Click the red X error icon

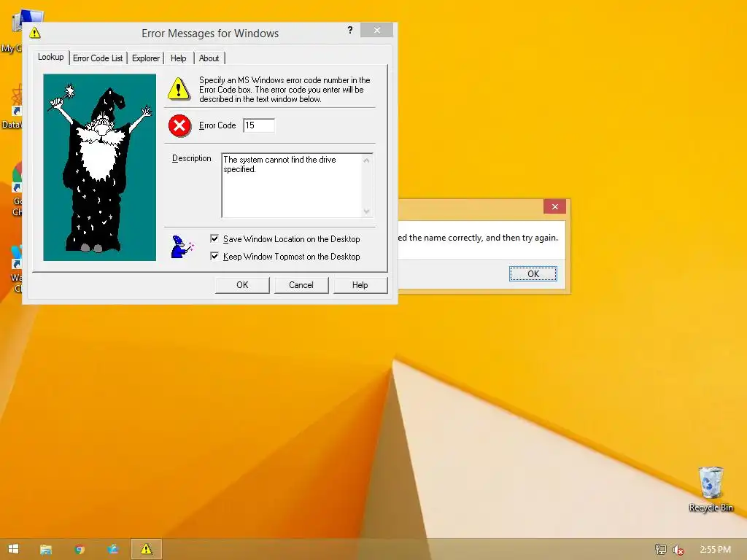coord(179,125)
